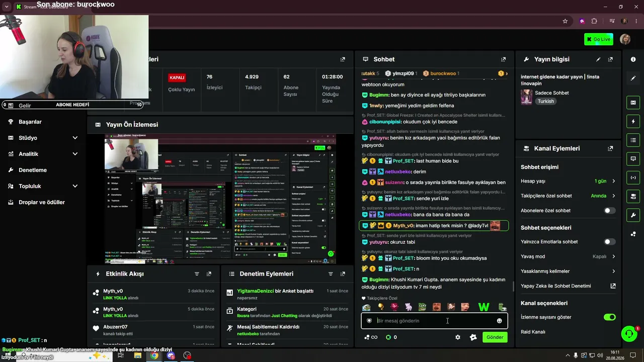Insert the green W emote
The image size is (644, 362).
click(484, 307)
